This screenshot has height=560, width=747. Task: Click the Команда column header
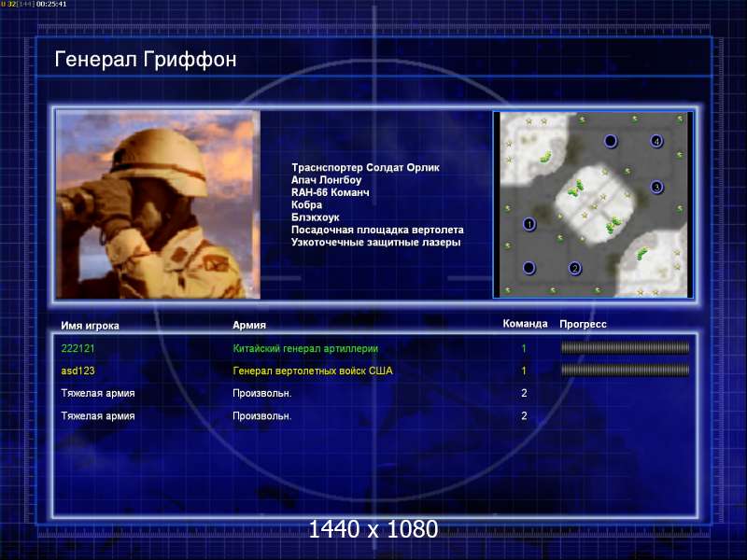[x=525, y=324]
